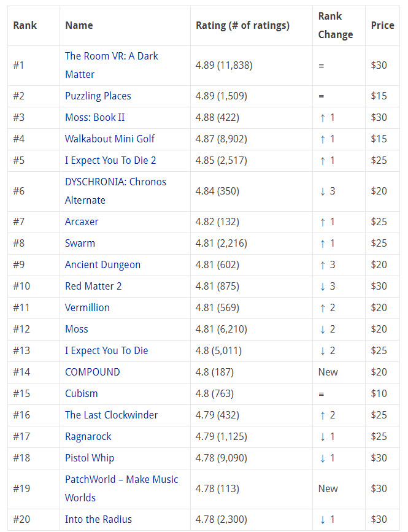Screen dimensions: 408x532
Task: Open the Red Matter 2 link
Action: [93, 286]
